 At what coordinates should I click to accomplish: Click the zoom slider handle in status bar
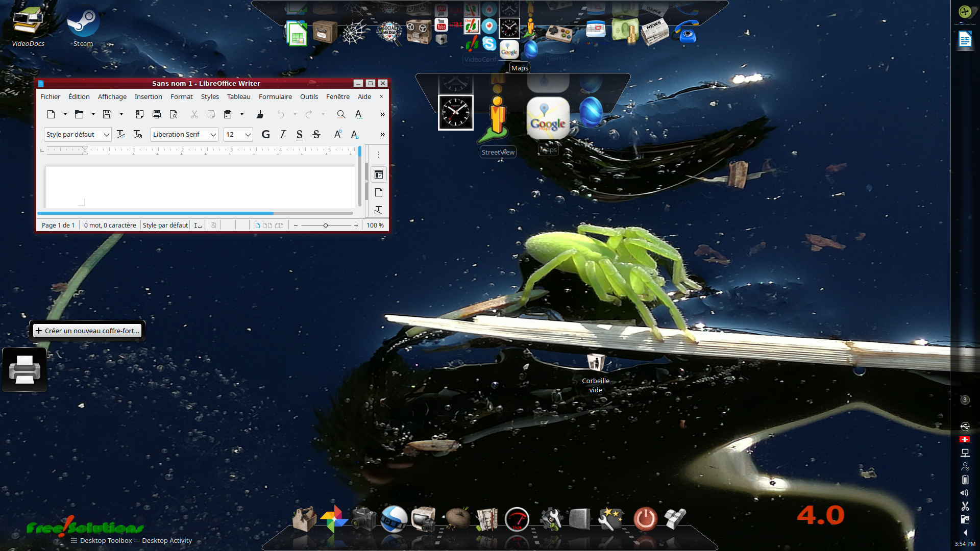pos(326,226)
